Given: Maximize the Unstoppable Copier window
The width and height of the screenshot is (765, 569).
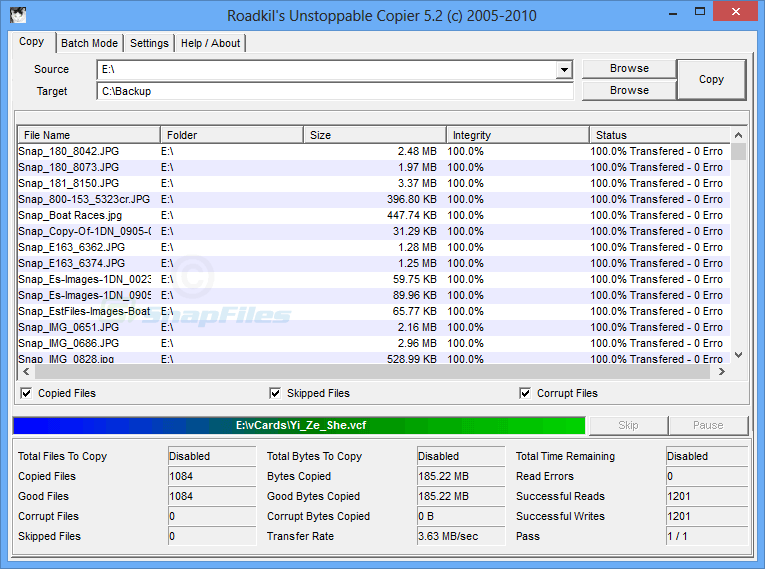Looking at the screenshot, I should pyautogui.click(x=700, y=12).
